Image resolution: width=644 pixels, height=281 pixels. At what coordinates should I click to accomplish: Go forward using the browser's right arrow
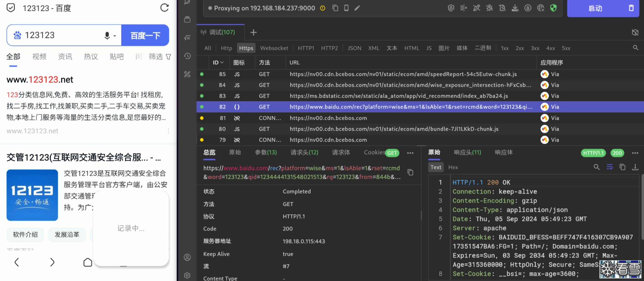tap(52, 262)
